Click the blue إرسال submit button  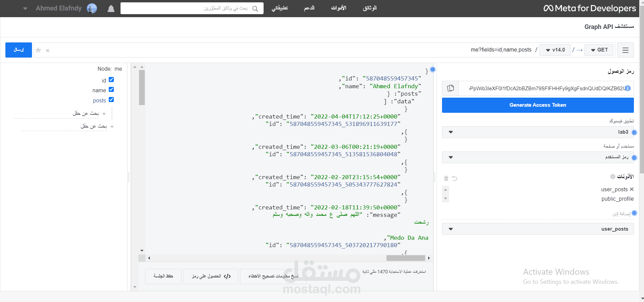click(x=19, y=50)
